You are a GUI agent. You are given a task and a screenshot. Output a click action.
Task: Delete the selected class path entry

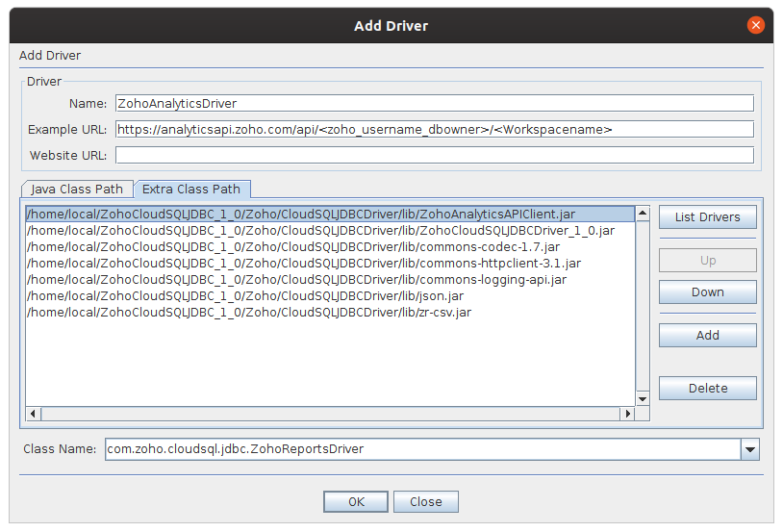coord(707,389)
